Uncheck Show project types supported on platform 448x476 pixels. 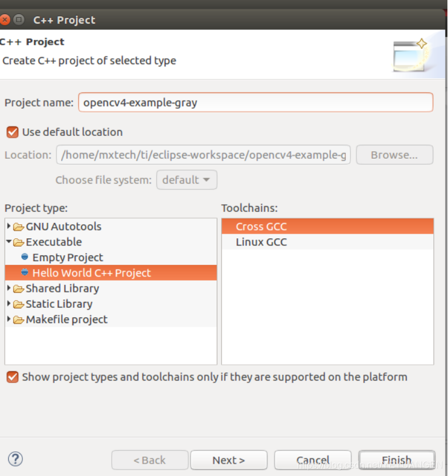[x=12, y=377]
